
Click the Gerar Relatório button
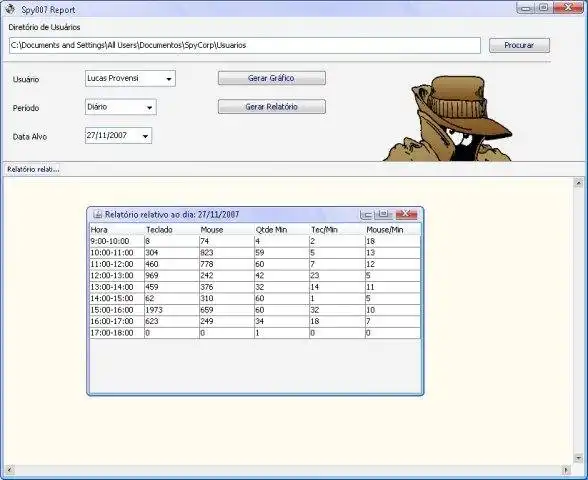(x=272, y=107)
